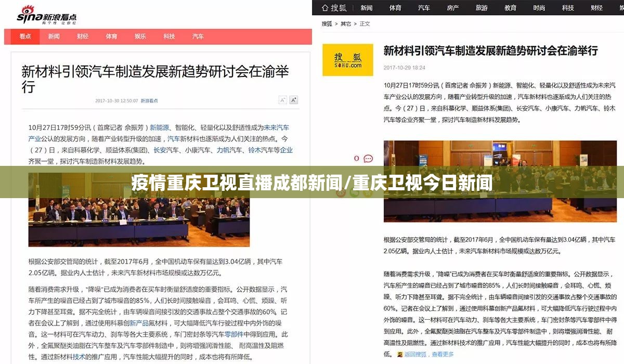Viewport: 624px width, 364px height.
Task: Click 其它 in Sohu breadcrumb
Action: pos(346,24)
